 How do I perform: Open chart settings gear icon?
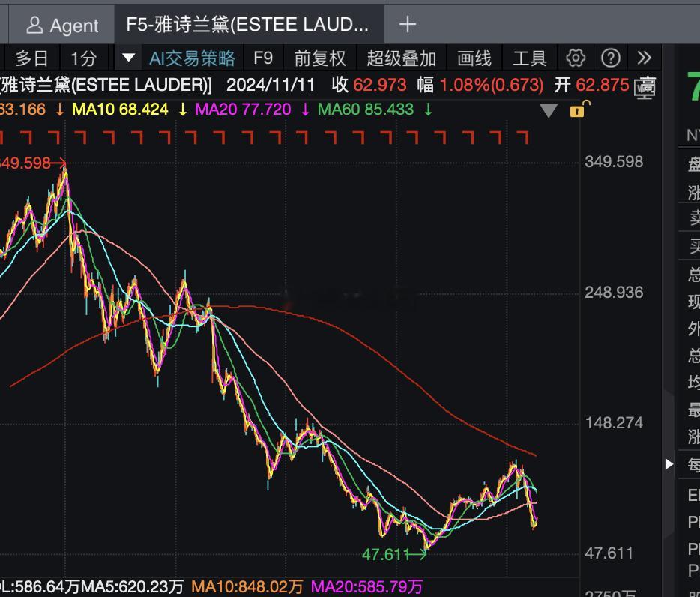[576, 58]
